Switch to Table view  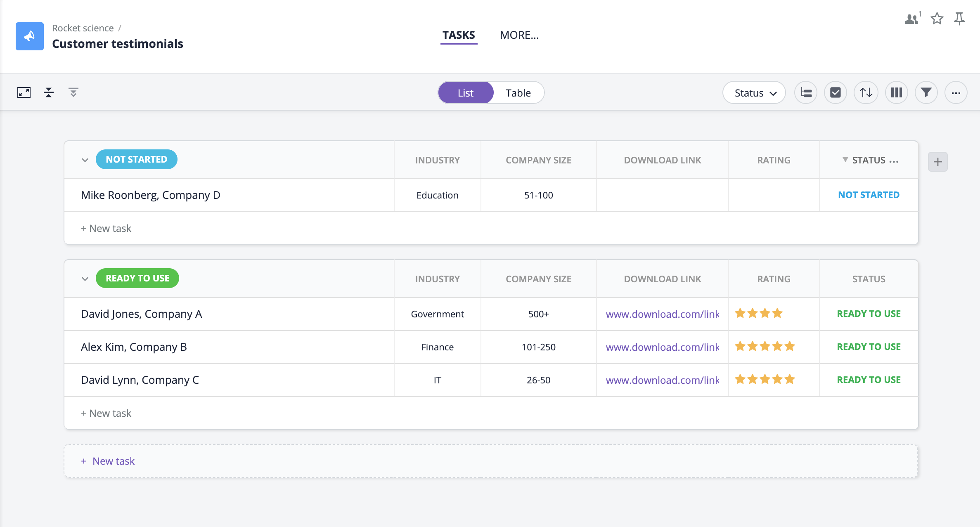click(518, 92)
